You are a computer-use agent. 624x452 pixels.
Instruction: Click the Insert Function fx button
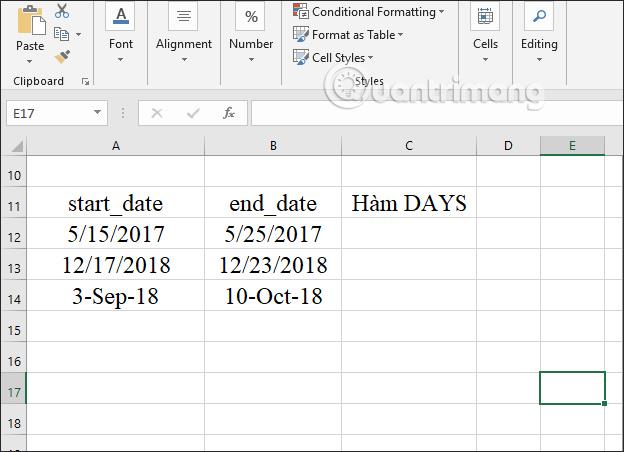coord(229,113)
